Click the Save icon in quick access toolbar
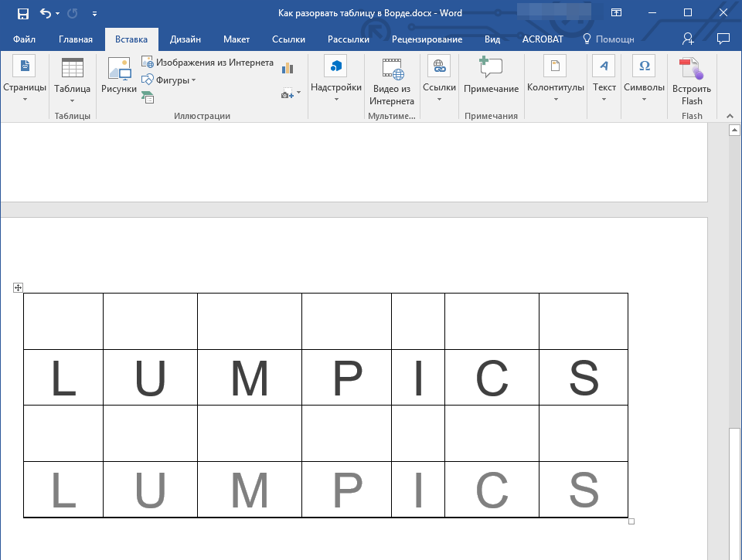Image resolution: width=742 pixels, height=560 pixels. pyautogui.click(x=22, y=13)
